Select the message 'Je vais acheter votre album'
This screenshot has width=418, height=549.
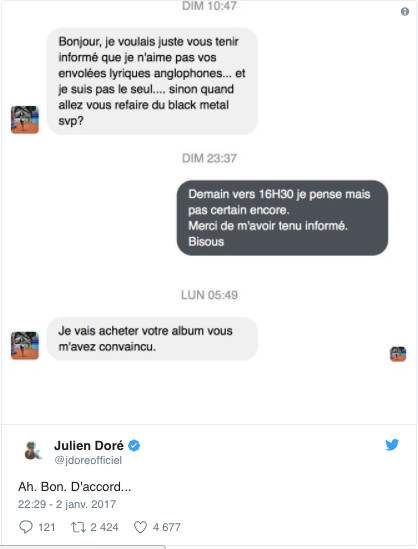(152, 339)
